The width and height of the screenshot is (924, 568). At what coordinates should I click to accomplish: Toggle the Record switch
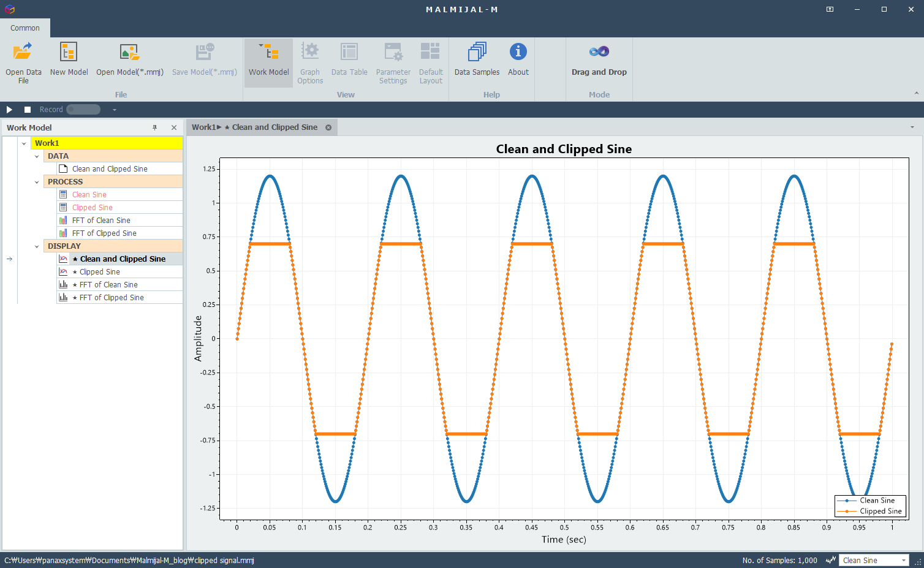click(x=83, y=110)
